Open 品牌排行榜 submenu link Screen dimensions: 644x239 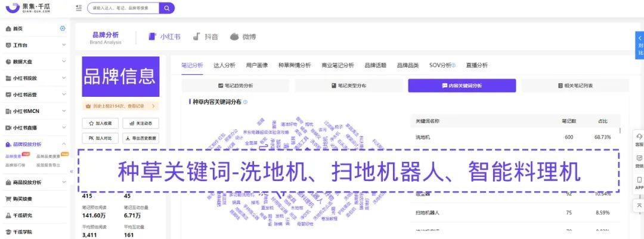click(15, 165)
